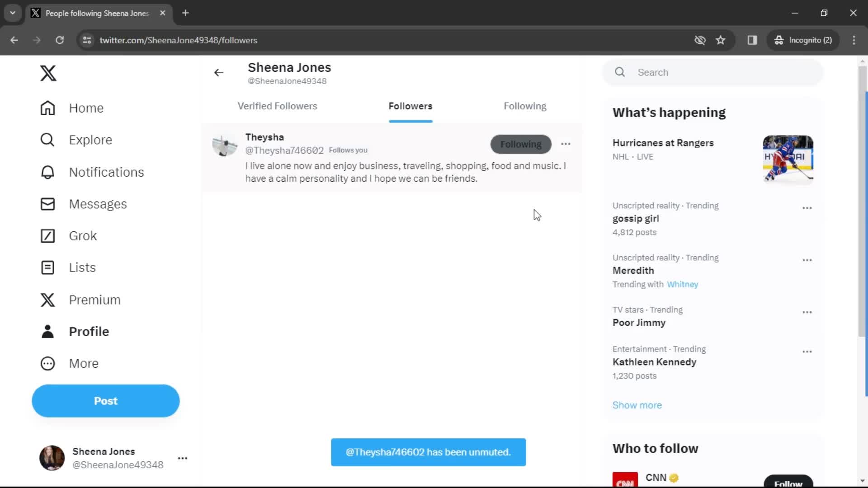This screenshot has width=868, height=488.
Task: Close the People following Sheena Jones tab
Action: 163,13
